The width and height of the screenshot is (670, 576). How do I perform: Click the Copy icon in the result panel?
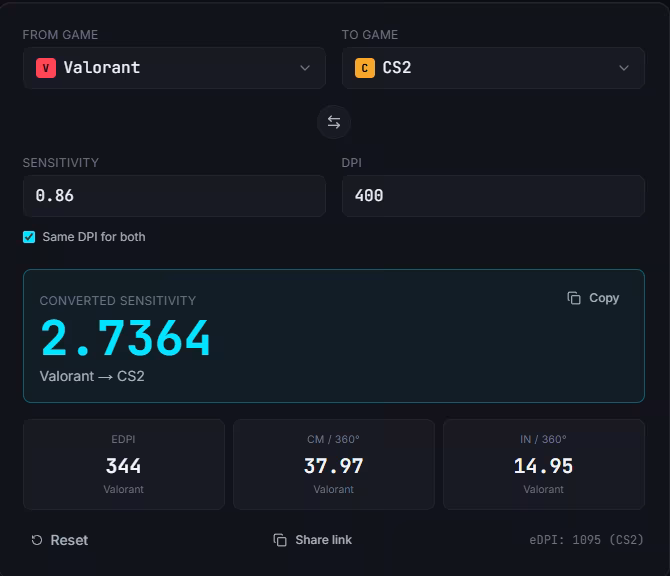coord(574,298)
